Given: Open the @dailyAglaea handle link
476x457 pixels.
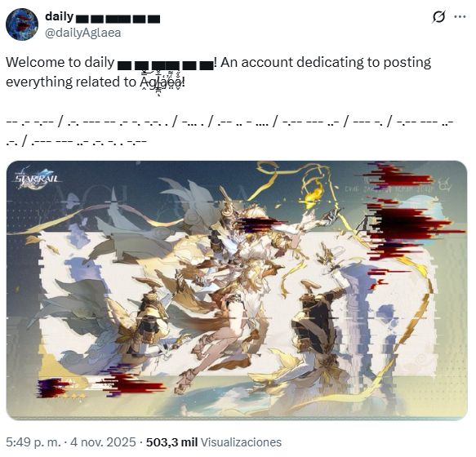Looking at the screenshot, I should 83,33.
